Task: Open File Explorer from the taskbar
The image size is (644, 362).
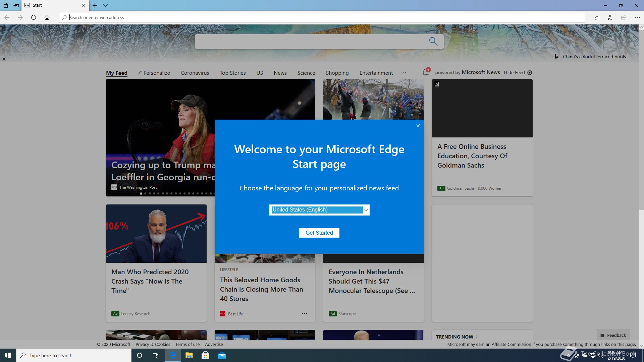Action: pyautogui.click(x=189, y=355)
